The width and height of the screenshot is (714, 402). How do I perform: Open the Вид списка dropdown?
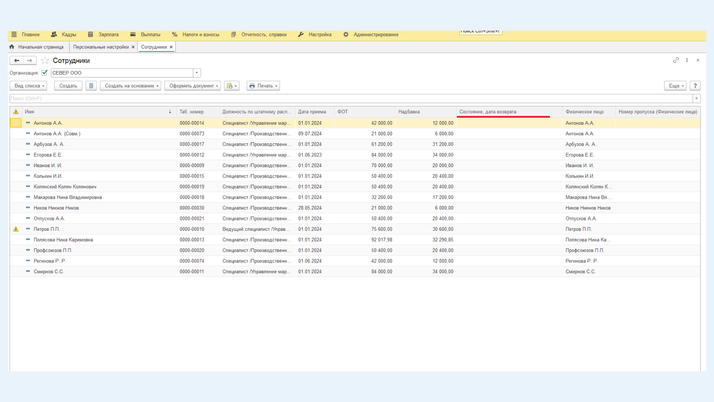(x=28, y=86)
